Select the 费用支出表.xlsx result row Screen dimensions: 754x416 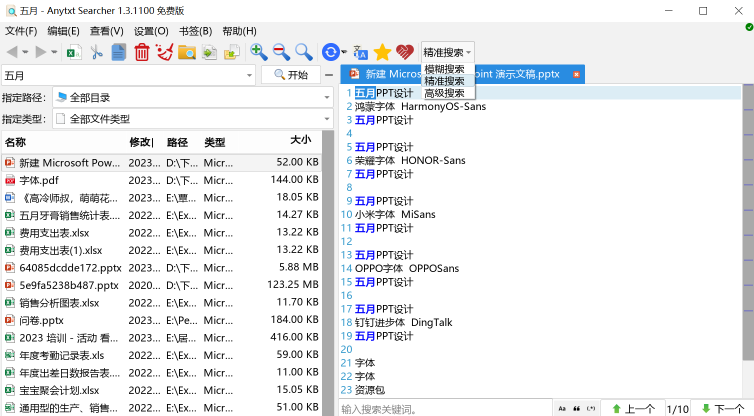tap(162, 233)
